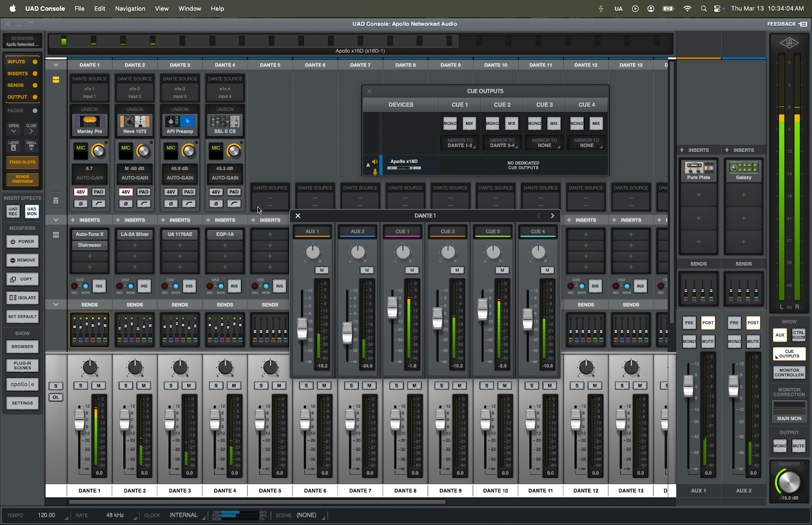Toggle MONO for CUE 1 output
The width and height of the screenshot is (812, 525).
(x=450, y=123)
